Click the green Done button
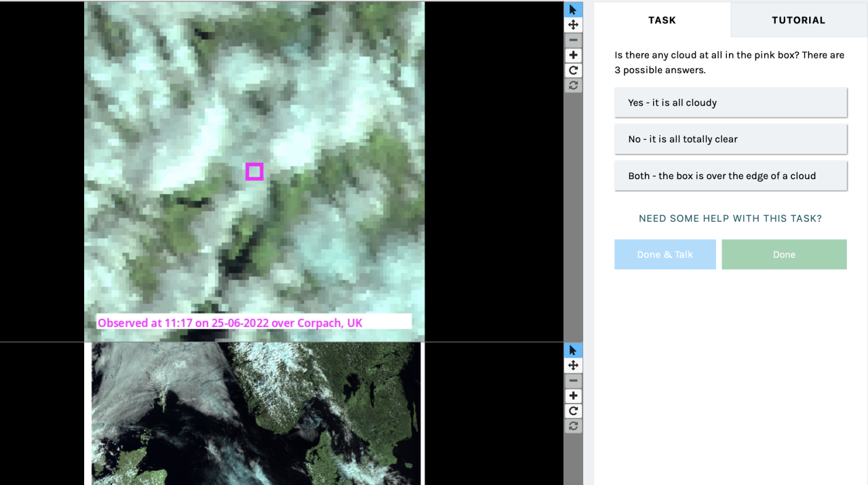This screenshot has height=485, width=868. (x=784, y=254)
